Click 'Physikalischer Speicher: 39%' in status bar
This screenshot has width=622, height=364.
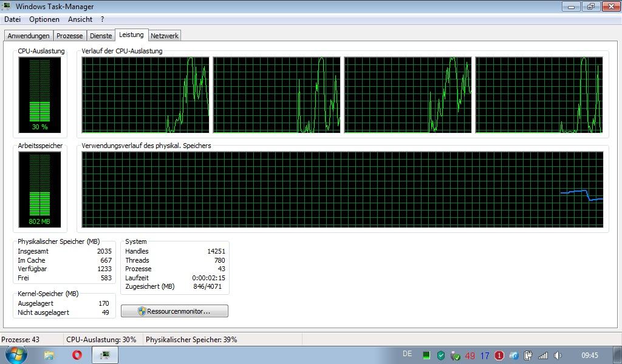[x=191, y=340]
